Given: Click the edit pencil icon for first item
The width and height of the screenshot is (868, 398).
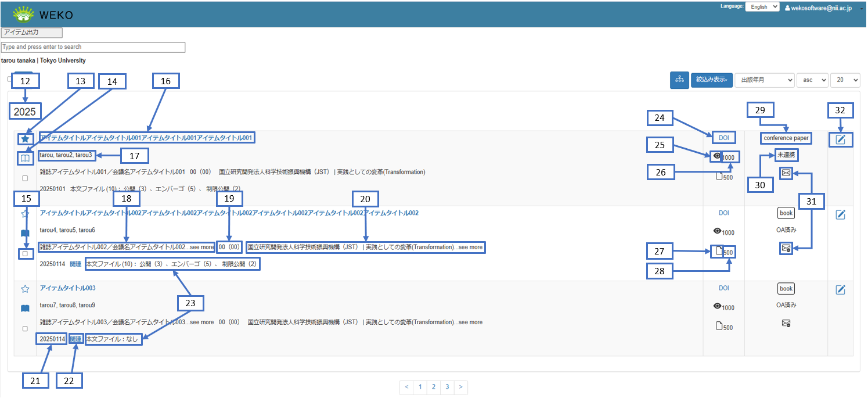Looking at the screenshot, I should pyautogui.click(x=840, y=139).
